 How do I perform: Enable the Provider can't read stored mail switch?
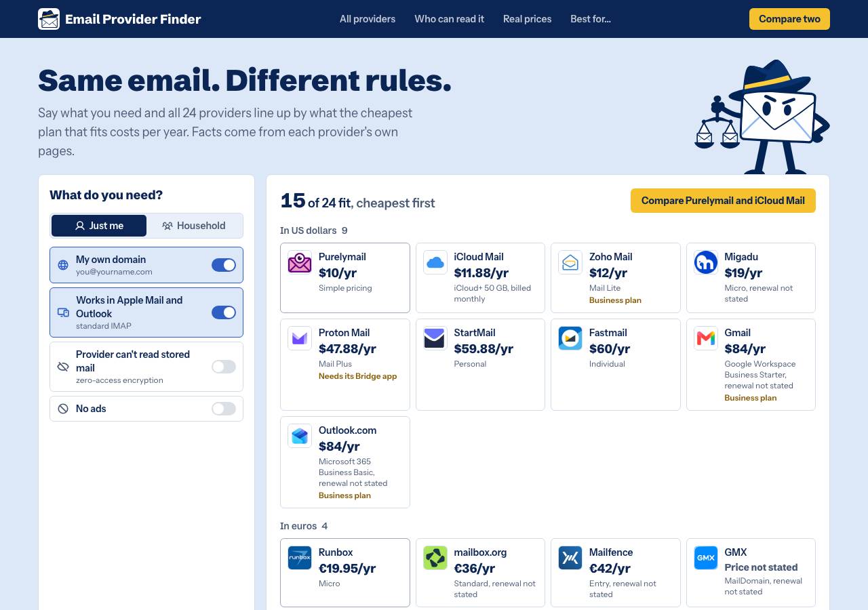[224, 367]
